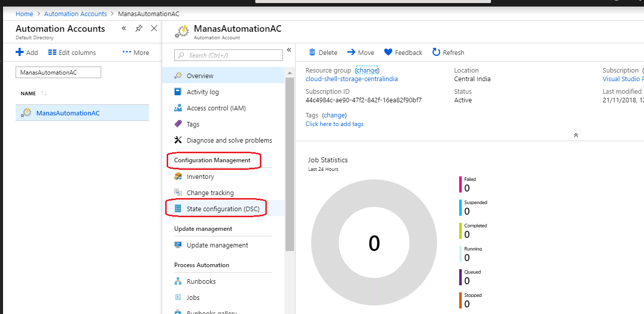Pin the Automation Accounts blade
The width and height of the screenshot is (644, 314).
[x=139, y=29]
